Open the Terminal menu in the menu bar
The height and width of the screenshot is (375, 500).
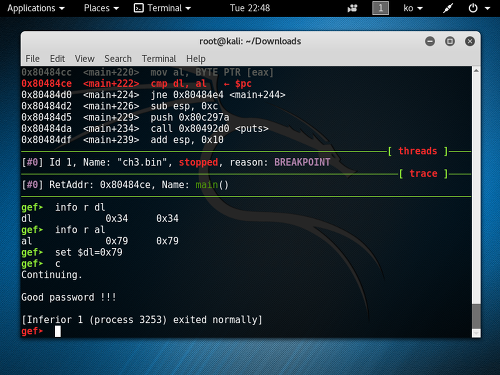(159, 59)
